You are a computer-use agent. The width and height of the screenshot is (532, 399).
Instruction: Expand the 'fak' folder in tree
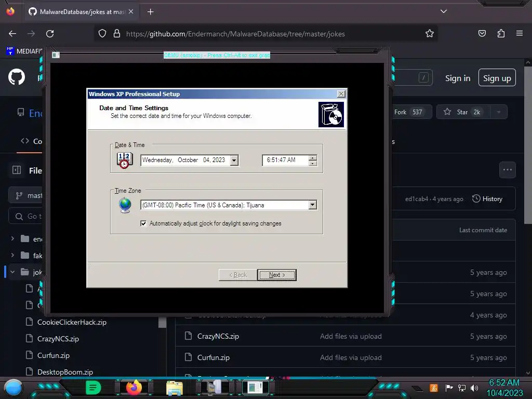tap(12, 255)
